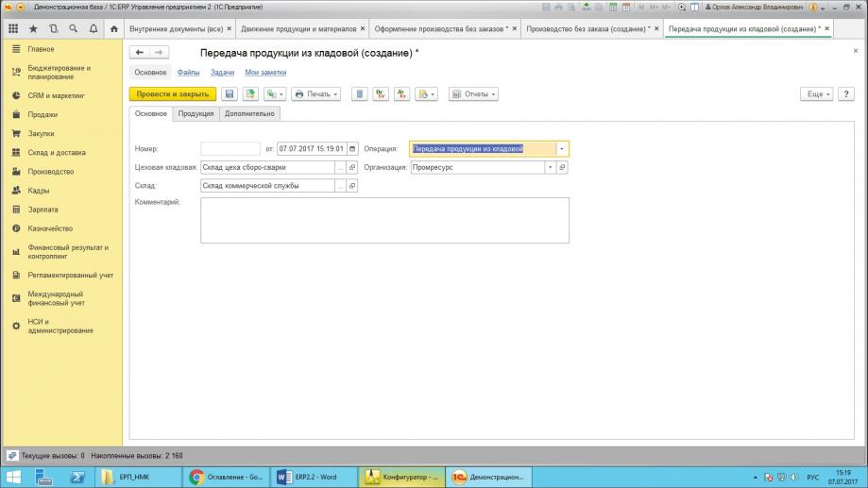Viewport: 868px width, 488px height.
Task: Switch to the Продукция tab
Action: coord(196,113)
